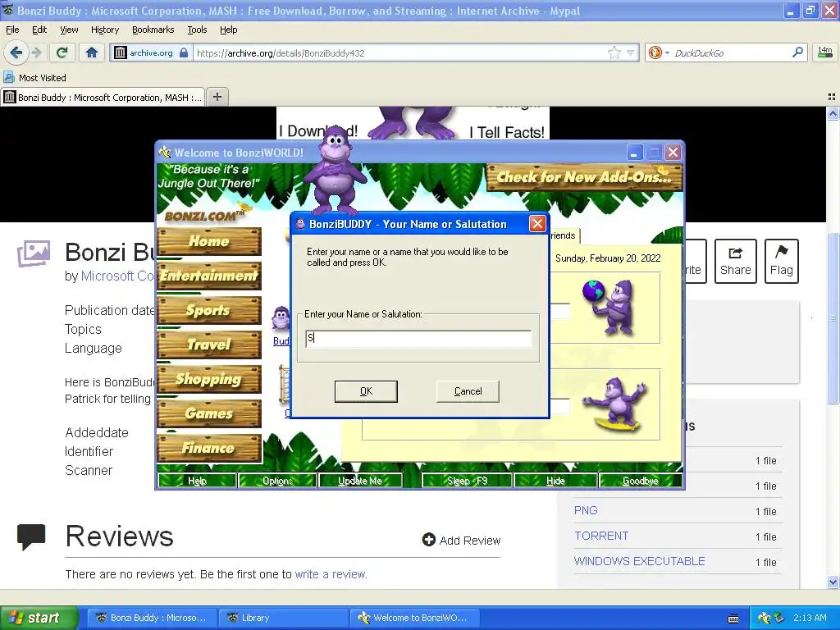Click the Sleep F9 button
Screen dimensions: 840x630
(467, 481)
